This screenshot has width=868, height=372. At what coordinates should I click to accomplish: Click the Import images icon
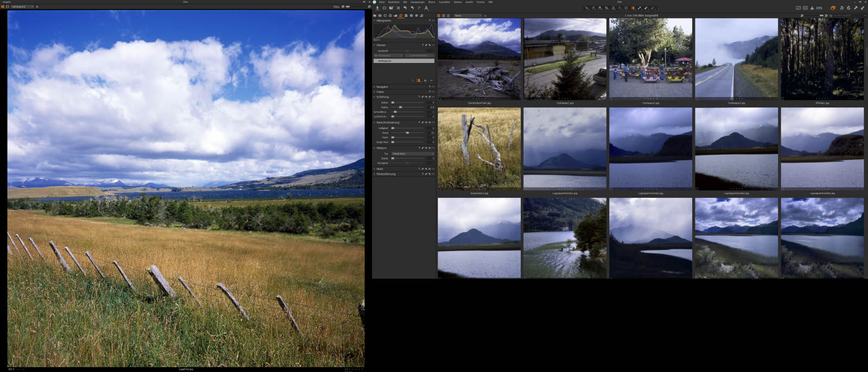click(x=378, y=8)
